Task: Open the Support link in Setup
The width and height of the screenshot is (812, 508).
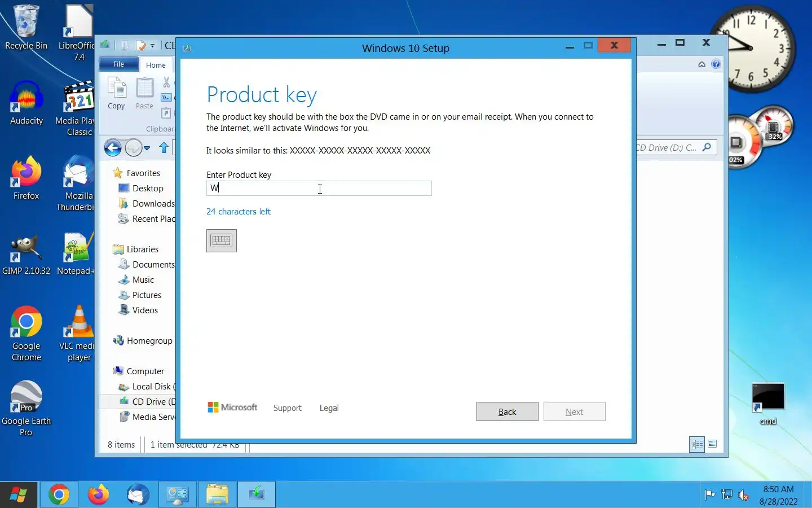Action: [x=287, y=408]
